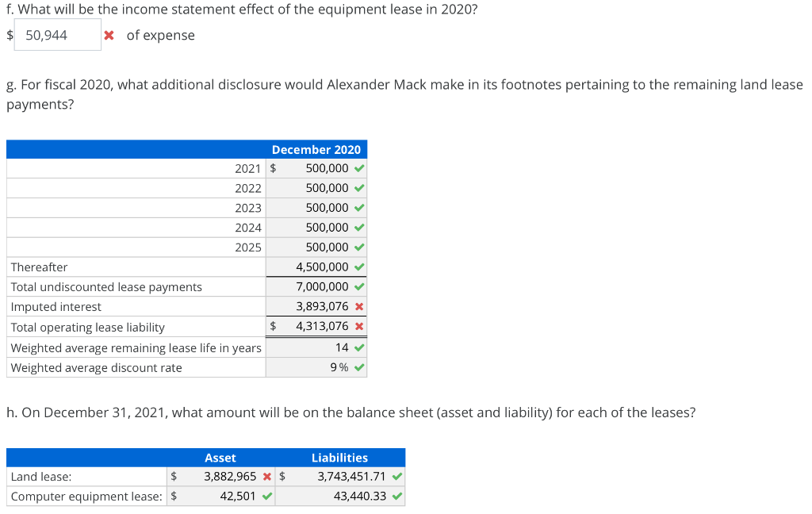Click the 2021 year label
This screenshot has height=514, width=812.
coord(248,169)
